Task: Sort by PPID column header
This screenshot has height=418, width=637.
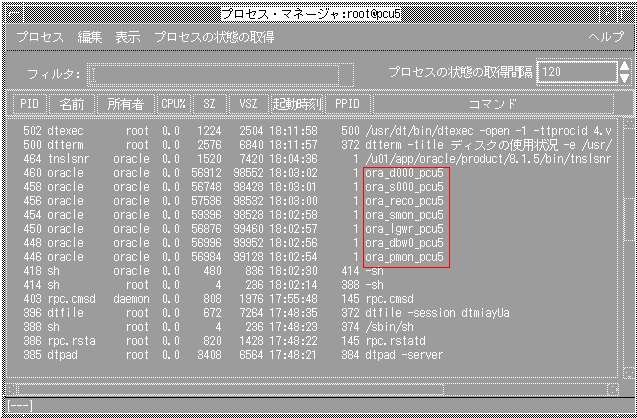Action: [x=348, y=104]
